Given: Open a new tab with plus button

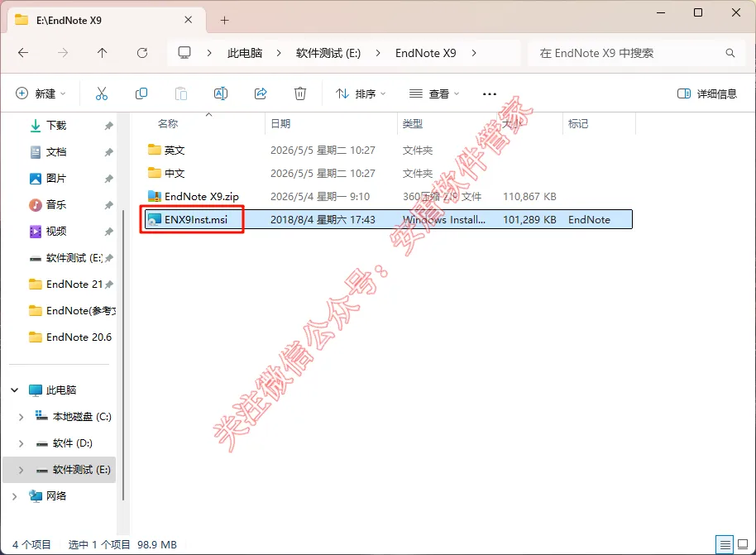Looking at the screenshot, I should (x=224, y=20).
